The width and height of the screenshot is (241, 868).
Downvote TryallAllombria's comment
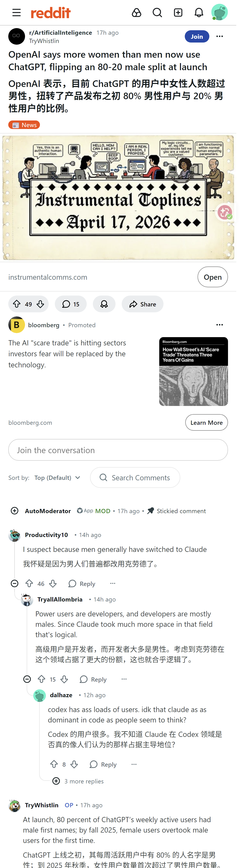(x=64, y=679)
